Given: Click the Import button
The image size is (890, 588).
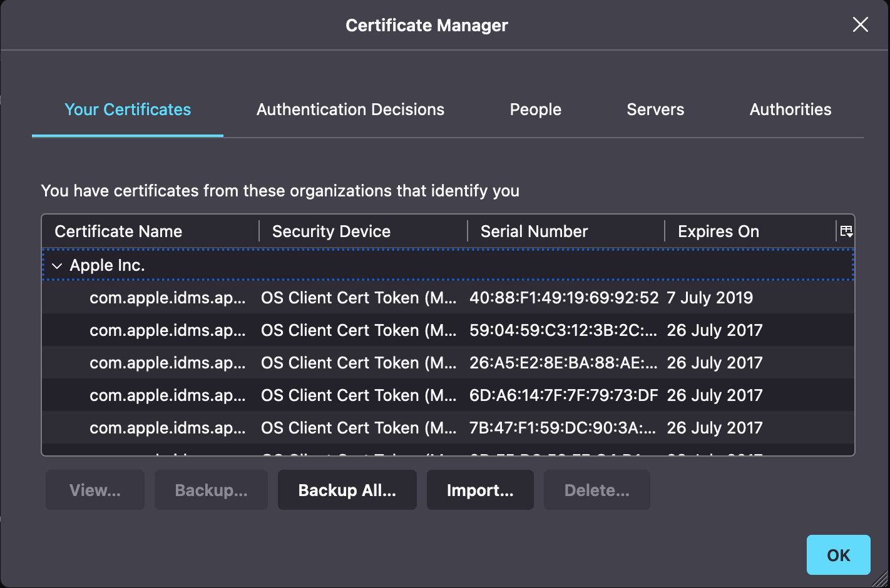Looking at the screenshot, I should click(480, 490).
